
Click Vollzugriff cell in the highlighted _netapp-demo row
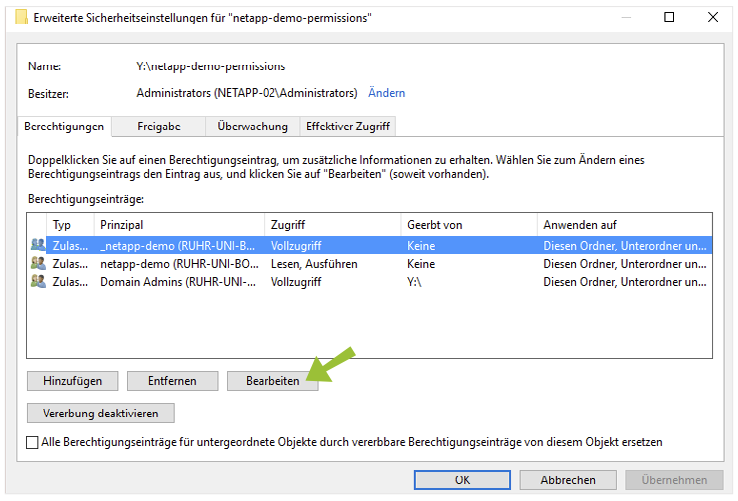pos(296,245)
